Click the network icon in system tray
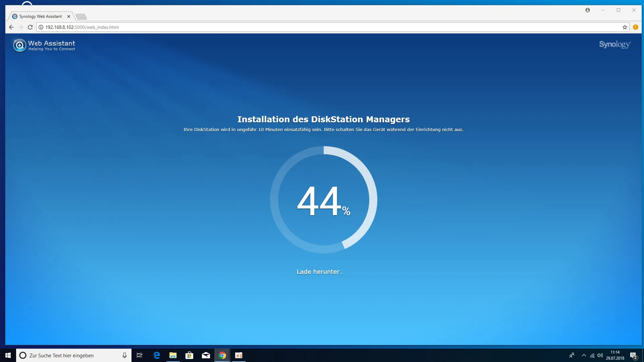 coord(592,355)
